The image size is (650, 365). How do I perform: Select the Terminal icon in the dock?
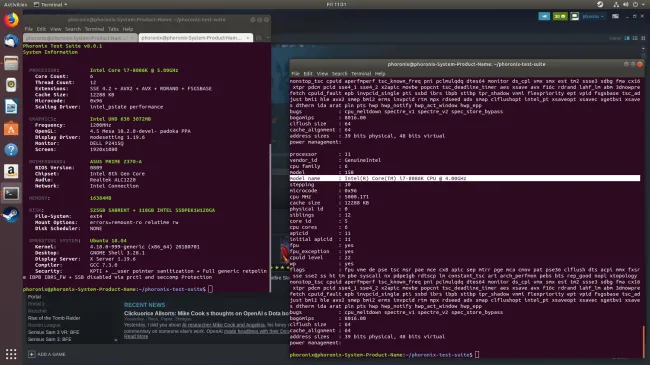point(11,193)
